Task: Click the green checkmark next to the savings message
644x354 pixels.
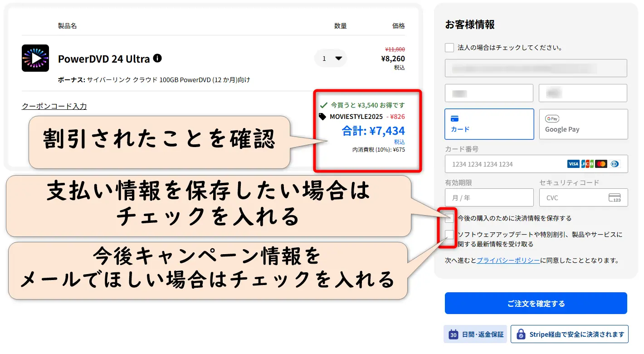Action: point(323,105)
